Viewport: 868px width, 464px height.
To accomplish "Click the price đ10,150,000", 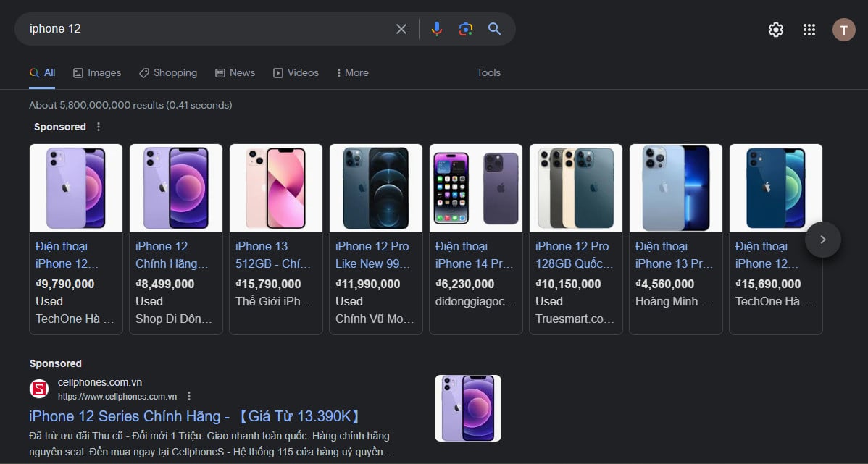I will pos(568,284).
